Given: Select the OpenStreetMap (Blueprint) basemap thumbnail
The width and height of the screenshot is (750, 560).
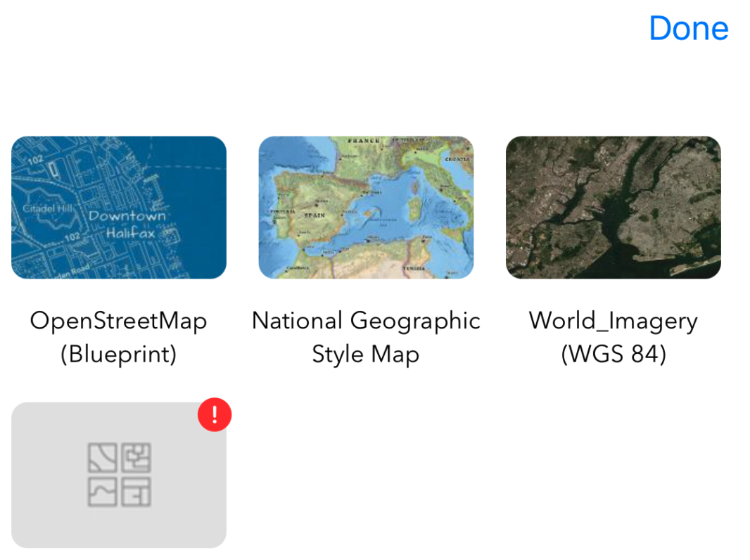Looking at the screenshot, I should click(x=119, y=208).
